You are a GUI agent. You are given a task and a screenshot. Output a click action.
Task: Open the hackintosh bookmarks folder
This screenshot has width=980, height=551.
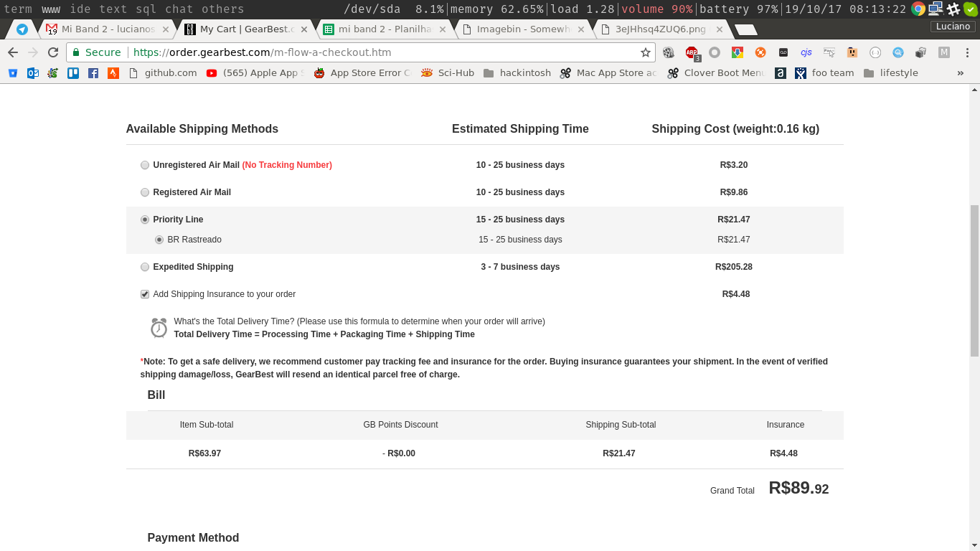pyautogui.click(x=517, y=72)
